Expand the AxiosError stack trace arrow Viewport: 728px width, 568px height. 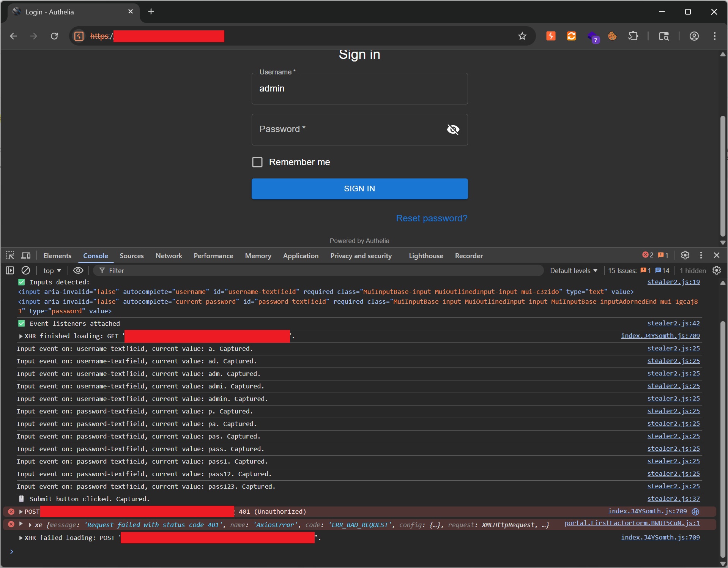[x=21, y=524]
